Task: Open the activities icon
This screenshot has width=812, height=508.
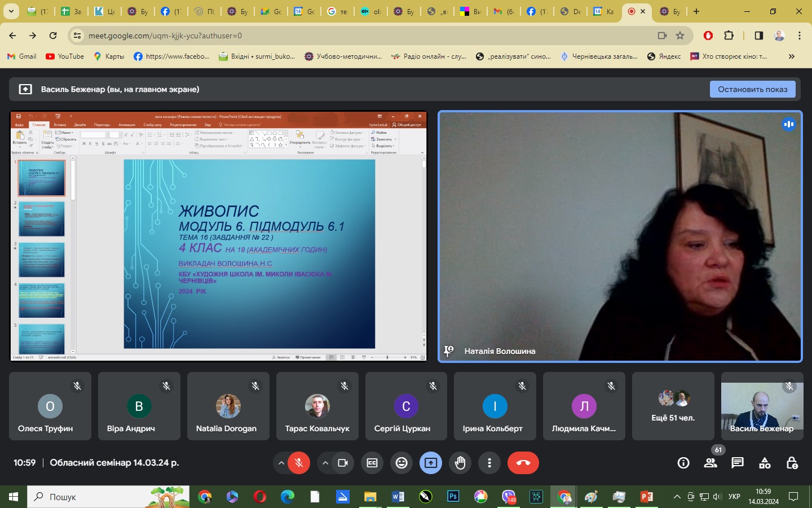Action: (765, 463)
